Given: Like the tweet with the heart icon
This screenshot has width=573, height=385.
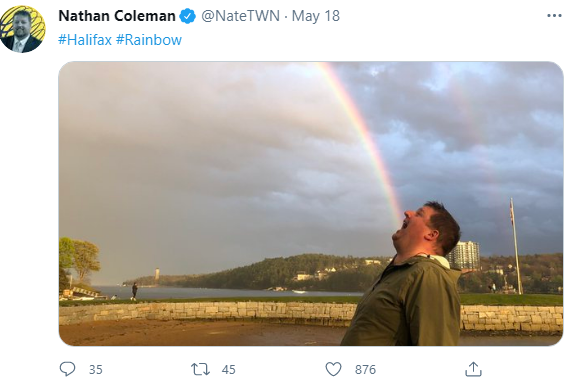Looking at the screenshot, I should point(333,369).
